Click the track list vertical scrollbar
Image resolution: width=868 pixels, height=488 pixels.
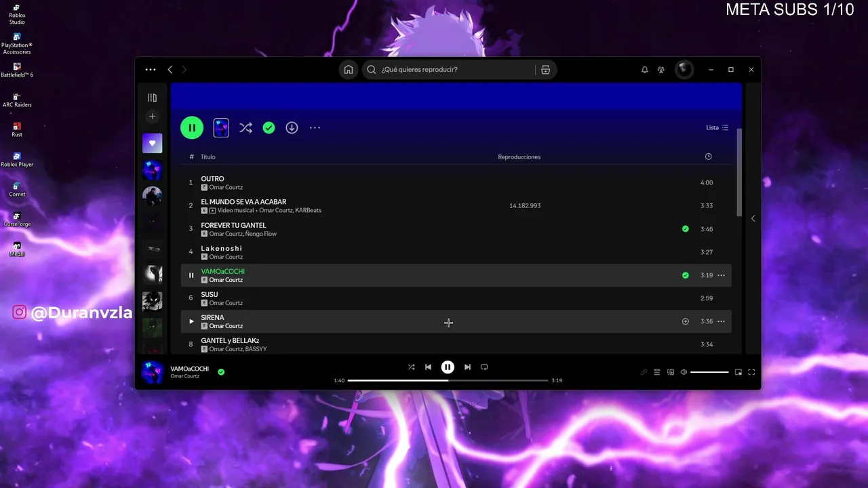[x=740, y=172]
